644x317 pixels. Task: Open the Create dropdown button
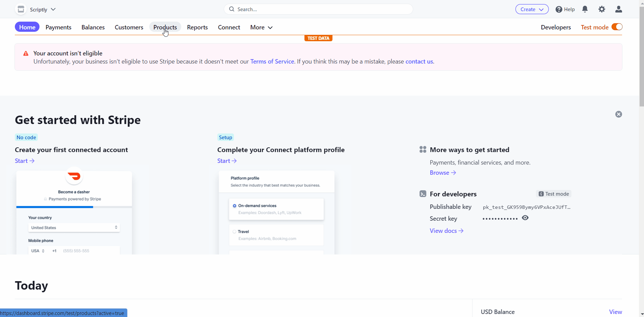coord(532,9)
